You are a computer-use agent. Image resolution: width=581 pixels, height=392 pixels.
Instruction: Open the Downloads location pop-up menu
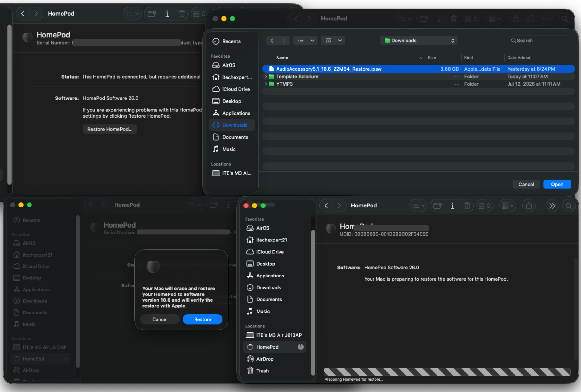pyautogui.click(x=419, y=41)
